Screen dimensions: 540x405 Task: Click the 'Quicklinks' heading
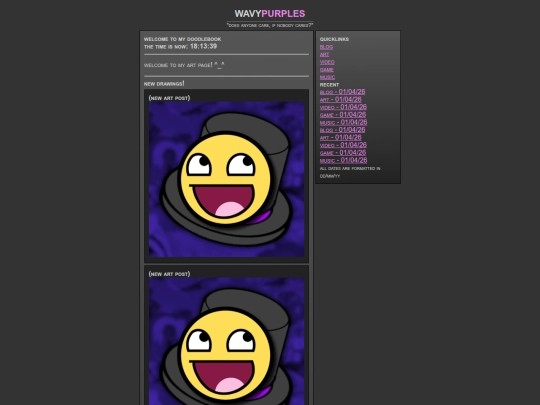334,39
